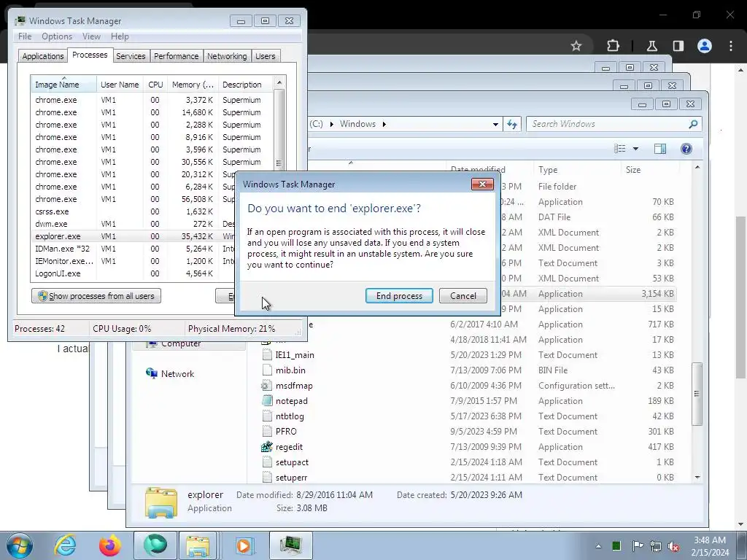Screen dimensions: 747x560
Task: Open the Chrome three-dot menu
Action: tap(731, 46)
